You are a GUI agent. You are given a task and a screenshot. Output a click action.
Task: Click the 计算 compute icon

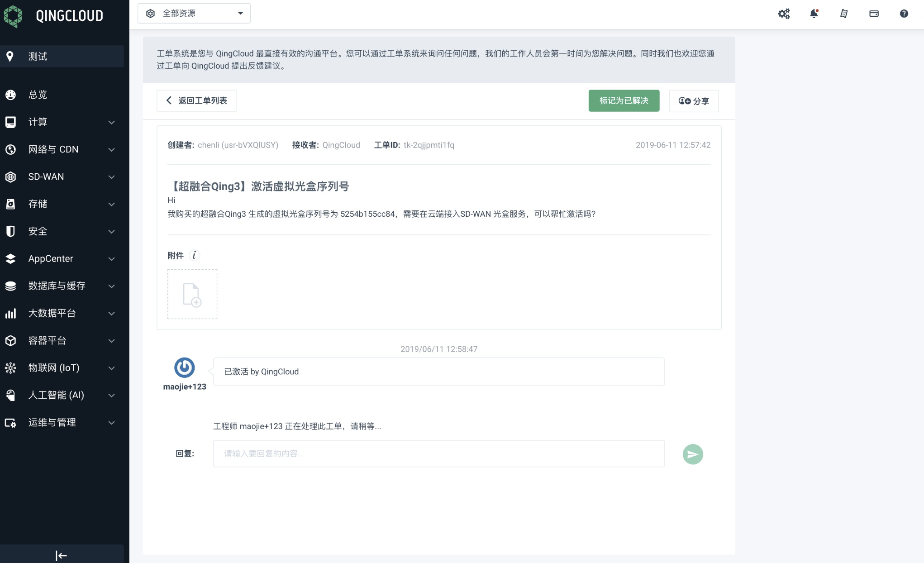click(x=10, y=122)
